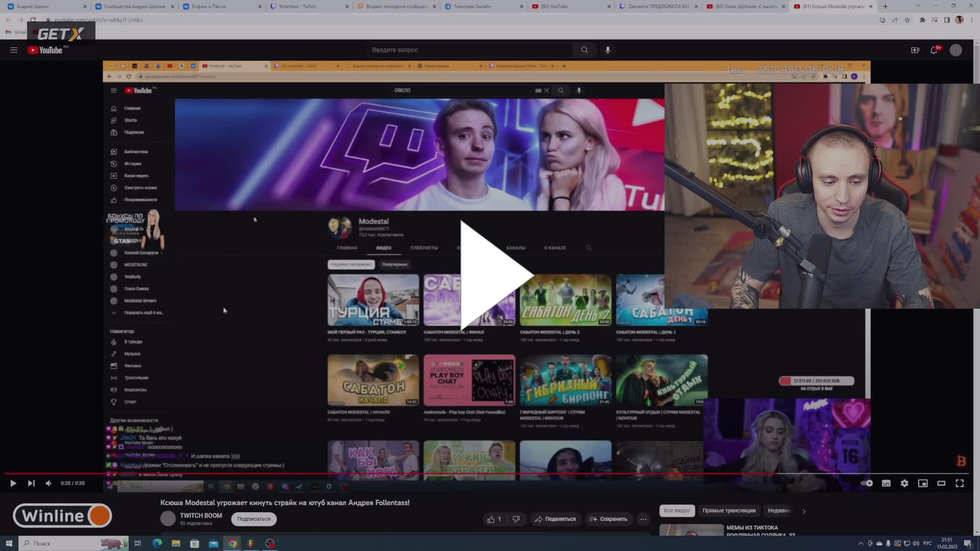Select the Недавно chip

click(779, 511)
